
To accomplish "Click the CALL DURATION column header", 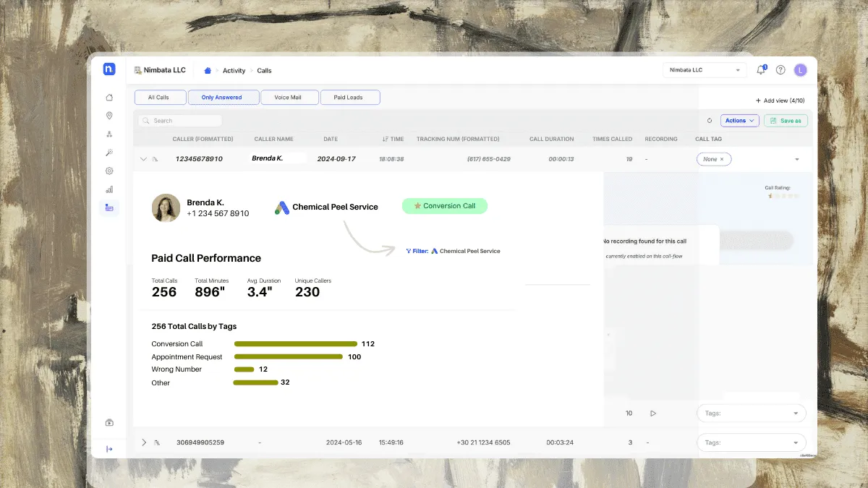I will 552,139.
